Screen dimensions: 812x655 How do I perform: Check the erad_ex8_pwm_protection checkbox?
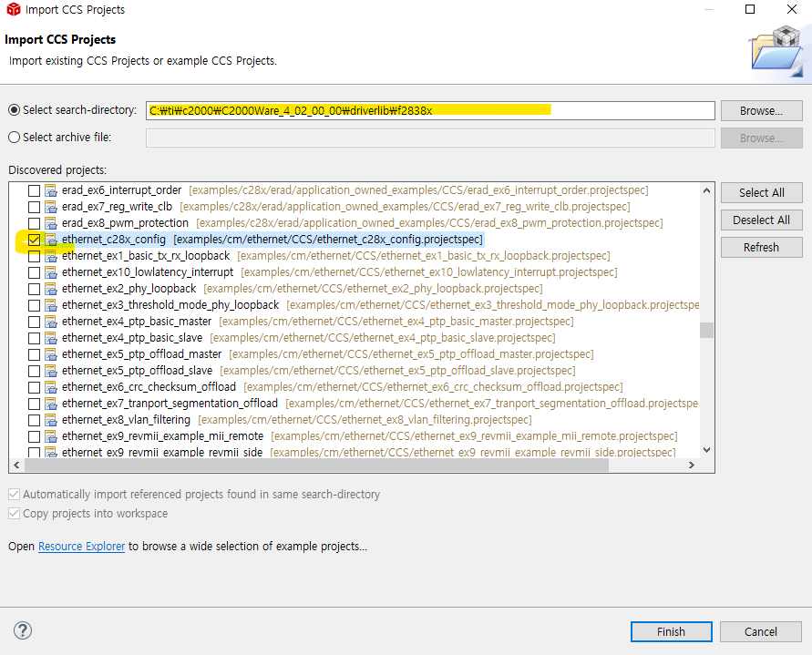[35, 223]
